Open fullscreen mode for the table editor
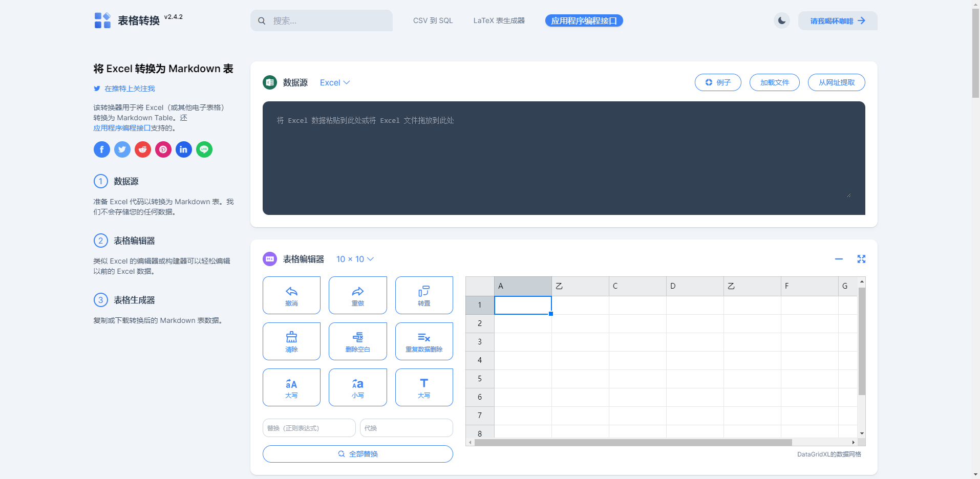Viewport: 980px width, 479px height. tap(861, 259)
